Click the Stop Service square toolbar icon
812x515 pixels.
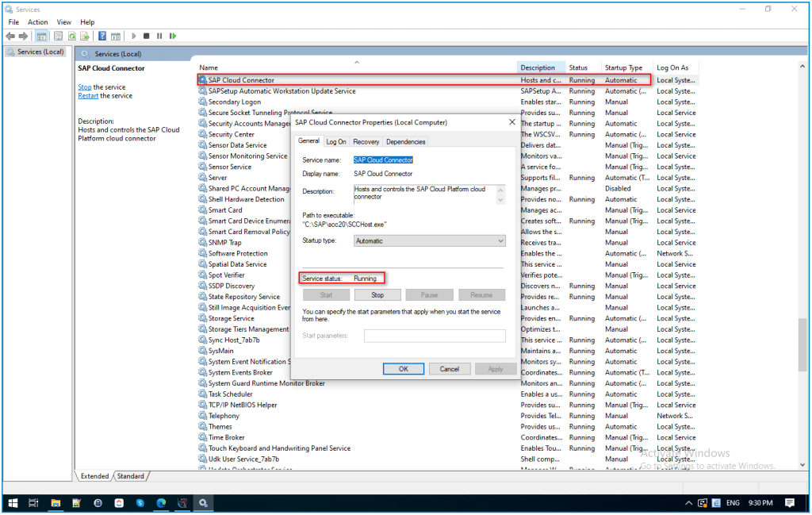click(147, 36)
